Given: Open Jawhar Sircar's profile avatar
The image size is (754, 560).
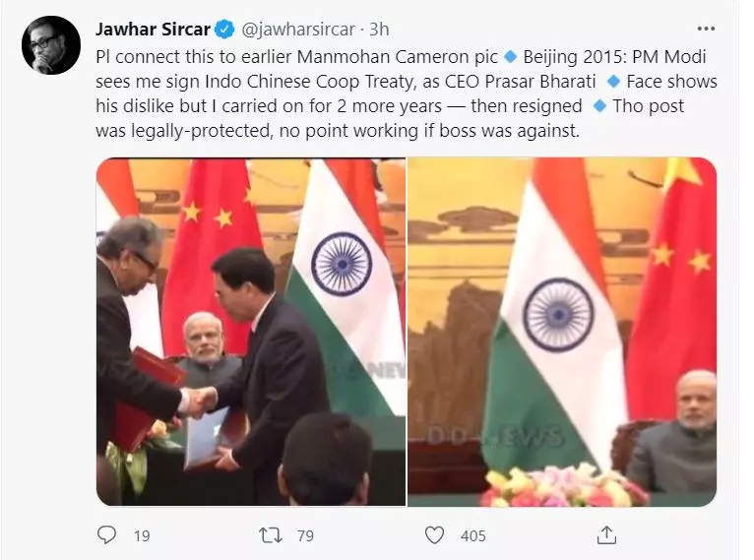Looking at the screenshot, I should point(51,45).
